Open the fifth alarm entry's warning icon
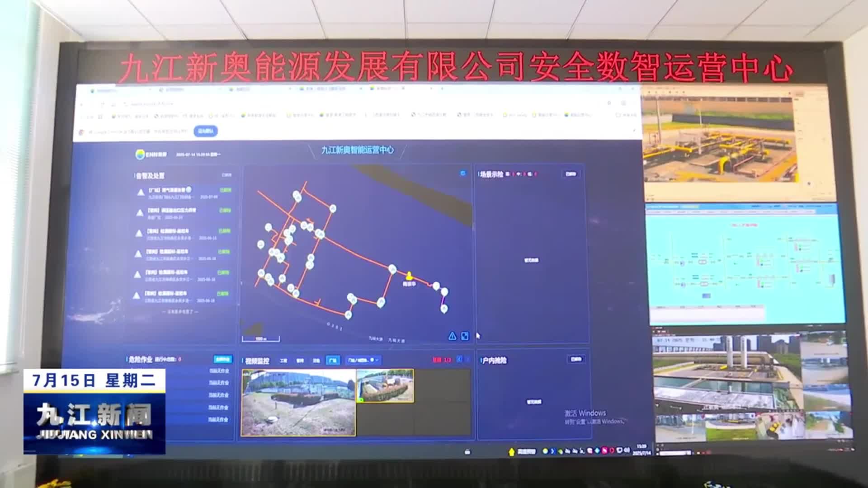The height and width of the screenshot is (488, 868). click(x=137, y=275)
